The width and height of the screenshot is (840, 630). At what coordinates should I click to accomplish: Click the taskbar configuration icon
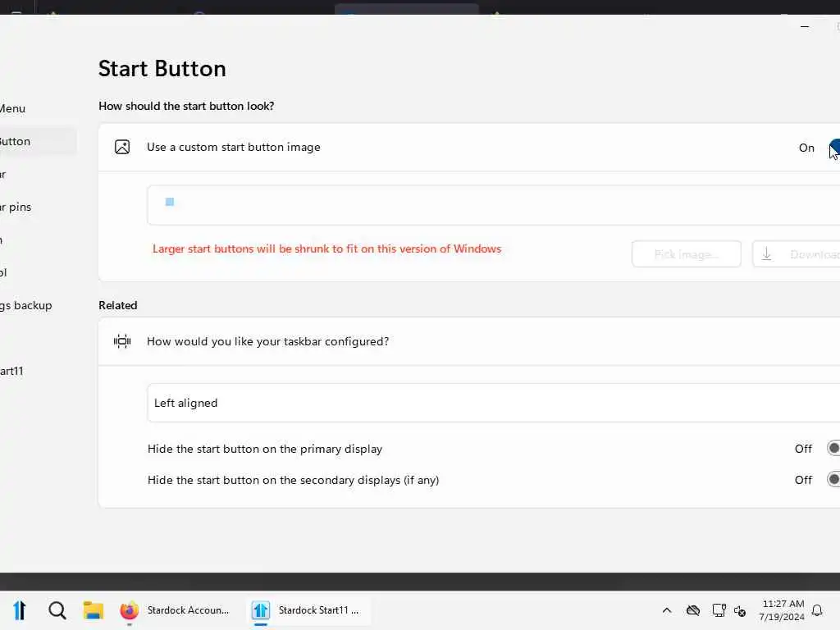point(122,341)
